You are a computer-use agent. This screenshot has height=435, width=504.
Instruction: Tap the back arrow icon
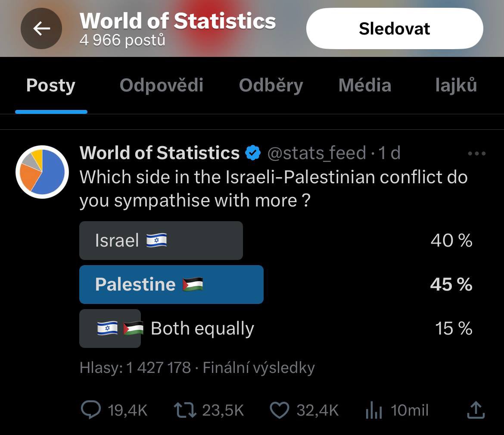coord(41,28)
